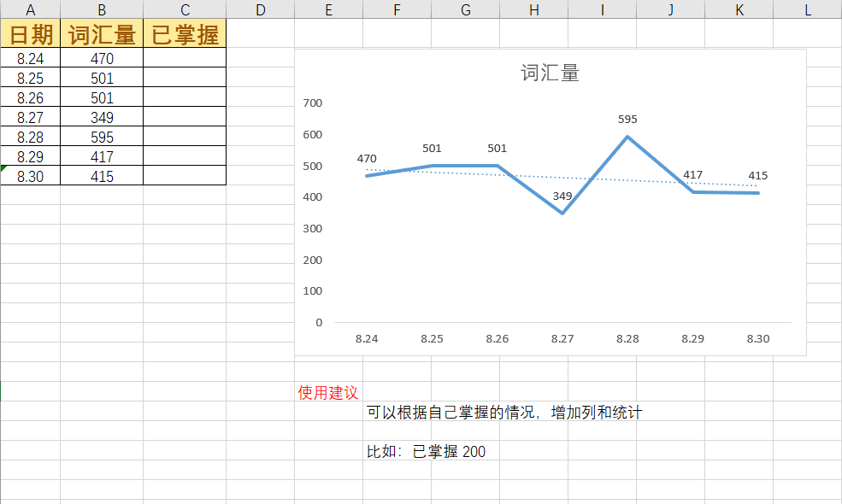Select the column L header
This screenshot has height=504, width=842.
[807, 9]
